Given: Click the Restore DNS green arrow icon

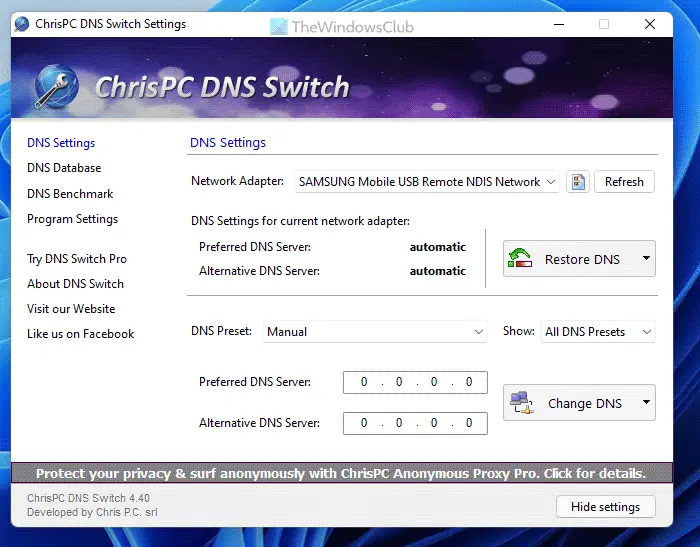Looking at the screenshot, I should click(x=520, y=259).
